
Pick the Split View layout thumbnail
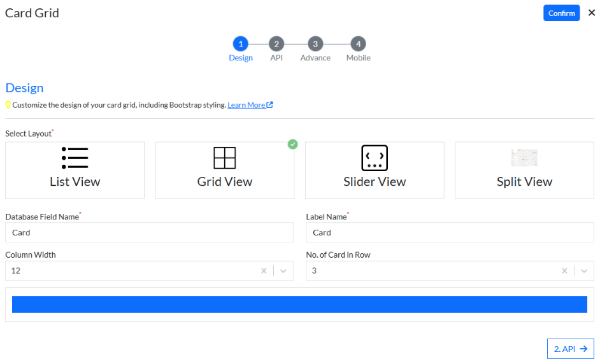pyautogui.click(x=524, y=158)
